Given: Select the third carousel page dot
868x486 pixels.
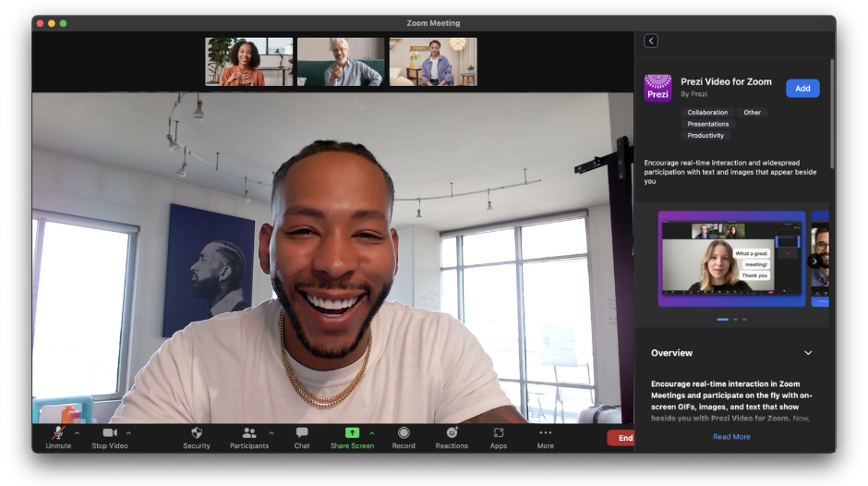Looking at the screenshot, I should (x=744, y=319).
